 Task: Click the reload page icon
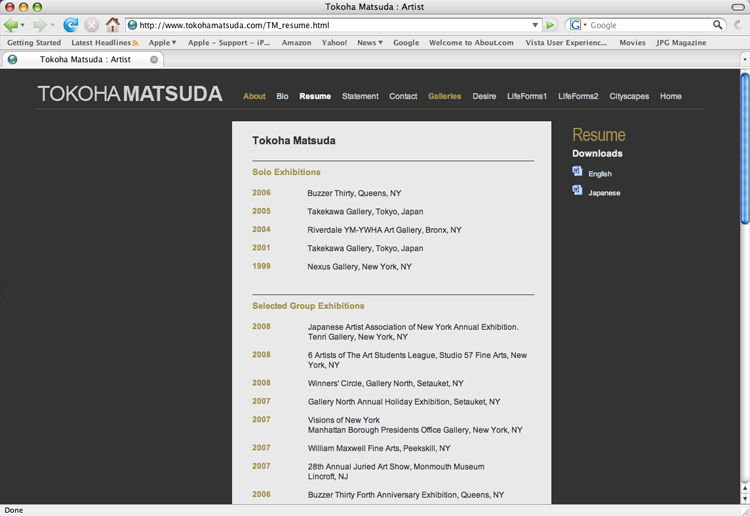(x=70, y=25)
